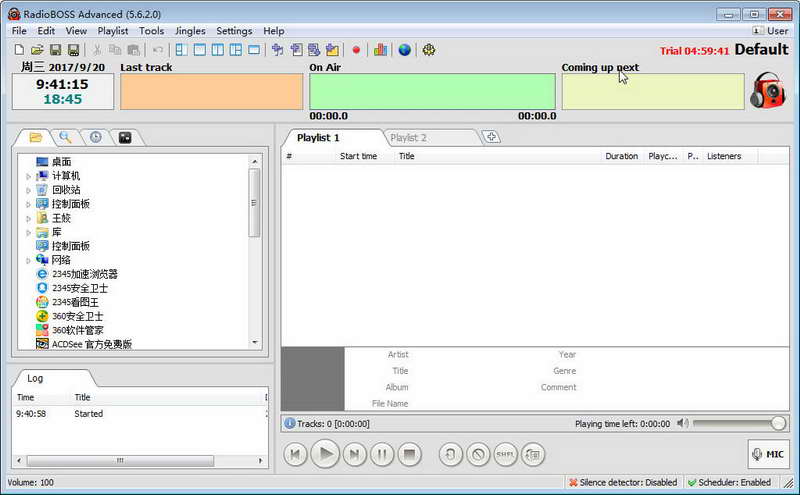Viewport: 800px width, 495px height.
Task: Toggle the SHFL shuffle button
Action: pyautogui.click(x=505, y=454)
